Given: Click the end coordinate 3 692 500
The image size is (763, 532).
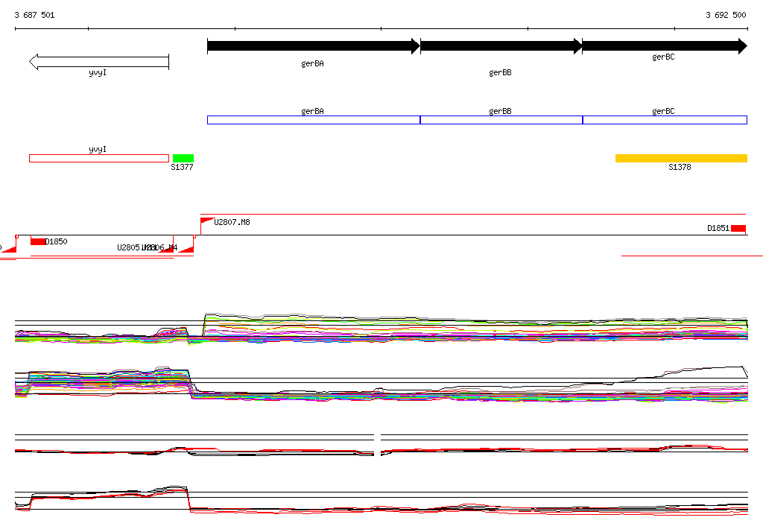Looking at the screenshot, I should (x=726, y=15).
